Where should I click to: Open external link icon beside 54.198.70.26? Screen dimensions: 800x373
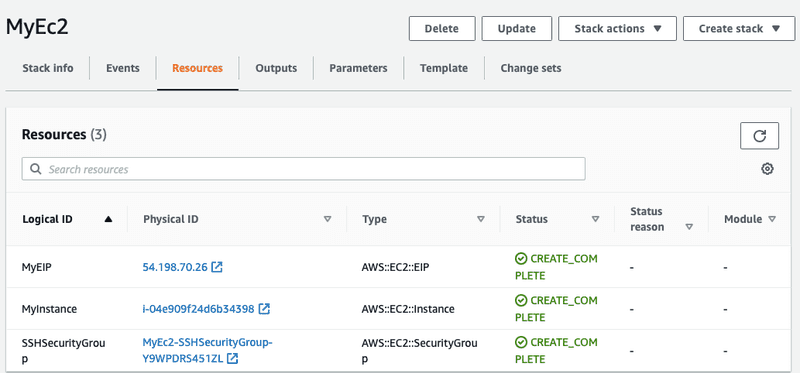(x=217, y=267)
